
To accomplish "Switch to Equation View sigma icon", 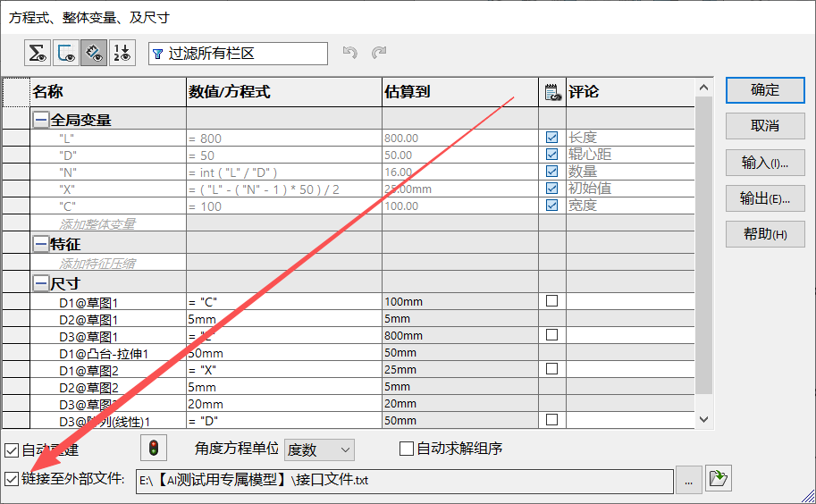I will coord(38,53).
